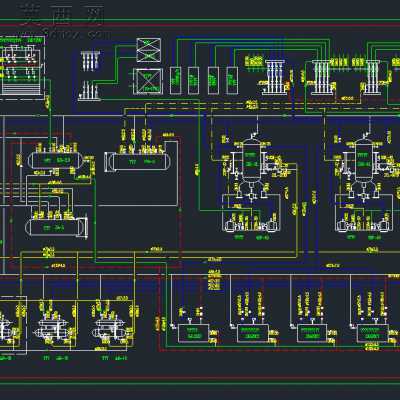Screen dimensions: 400x400
Task: Select the lower large crossed-box unit
Action: [x=148, y=81]
